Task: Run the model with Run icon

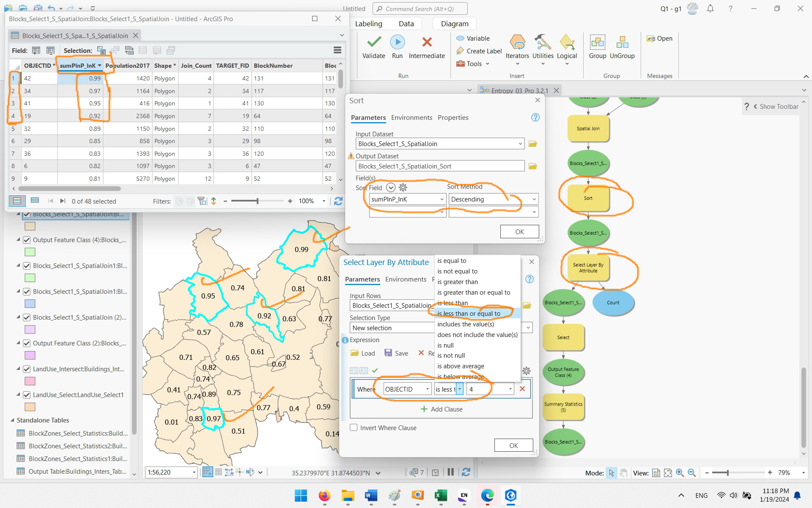Action: (x=397, y=42)
